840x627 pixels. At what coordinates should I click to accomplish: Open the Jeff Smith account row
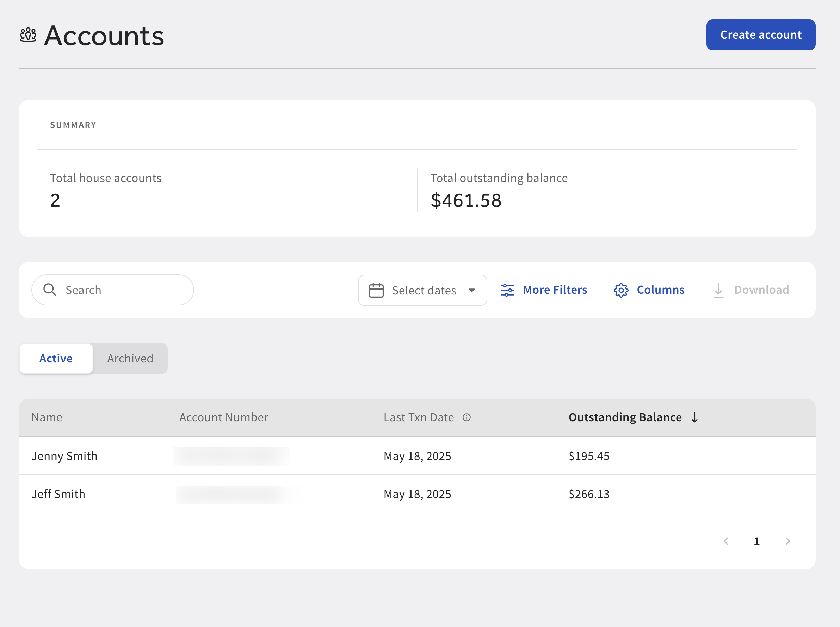tap(417, 494)
